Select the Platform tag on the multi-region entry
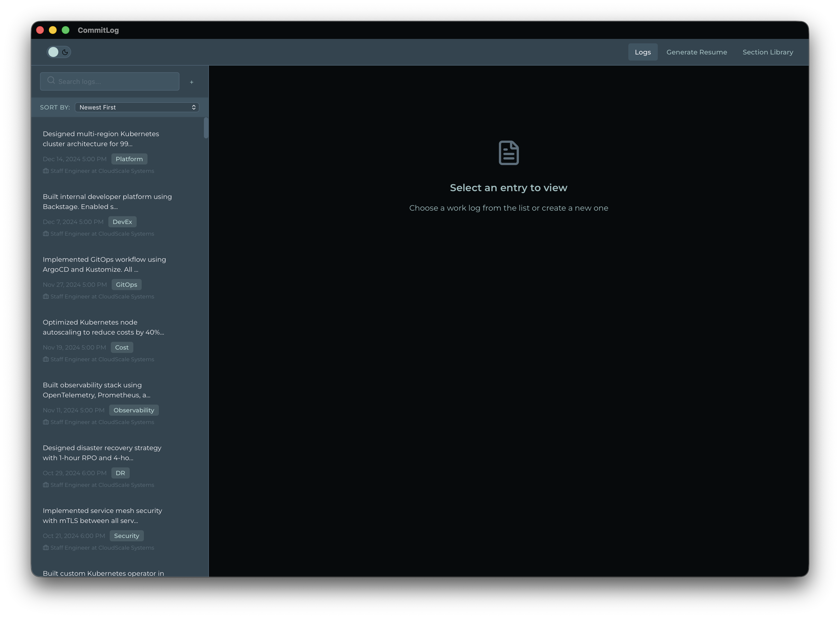This screenshot has width=840, height=618. pyautogui.click(x=129, y=159)
